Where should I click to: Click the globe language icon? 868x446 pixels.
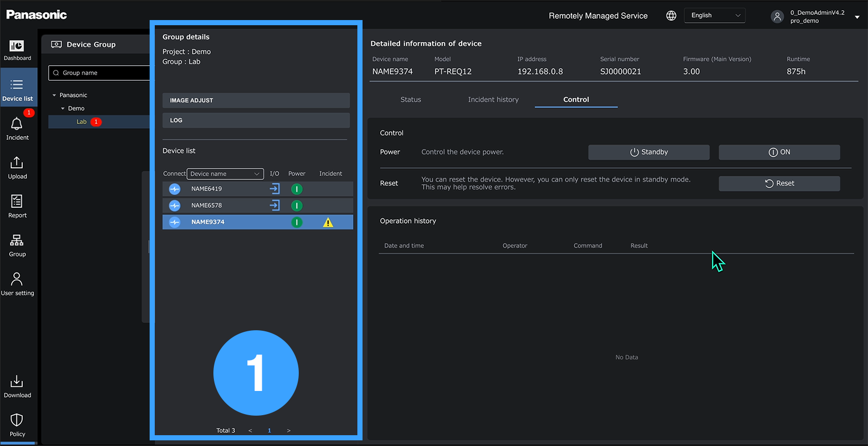coord(671,15)
